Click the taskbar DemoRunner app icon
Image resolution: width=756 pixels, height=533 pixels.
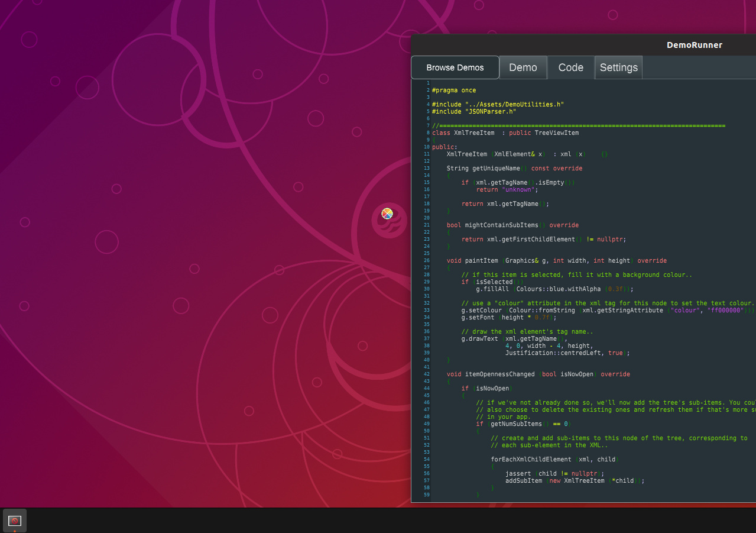15,521
